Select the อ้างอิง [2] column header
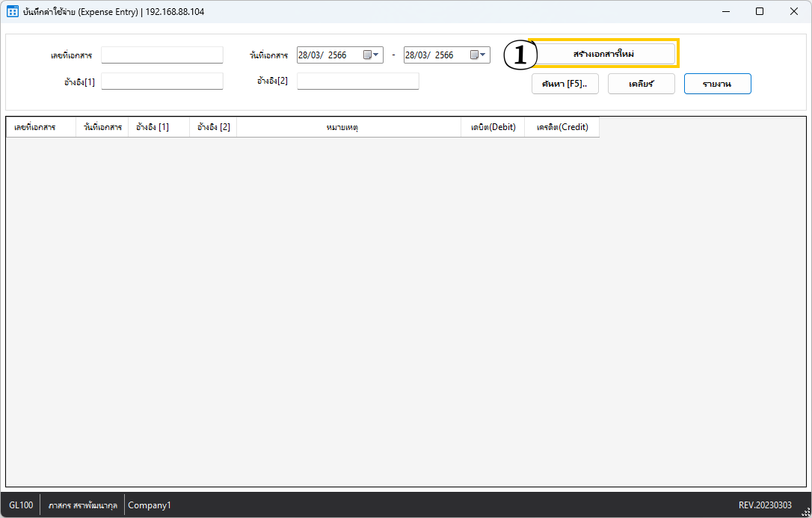Screen dimensions: 812x518 click(x=213, y=128)
